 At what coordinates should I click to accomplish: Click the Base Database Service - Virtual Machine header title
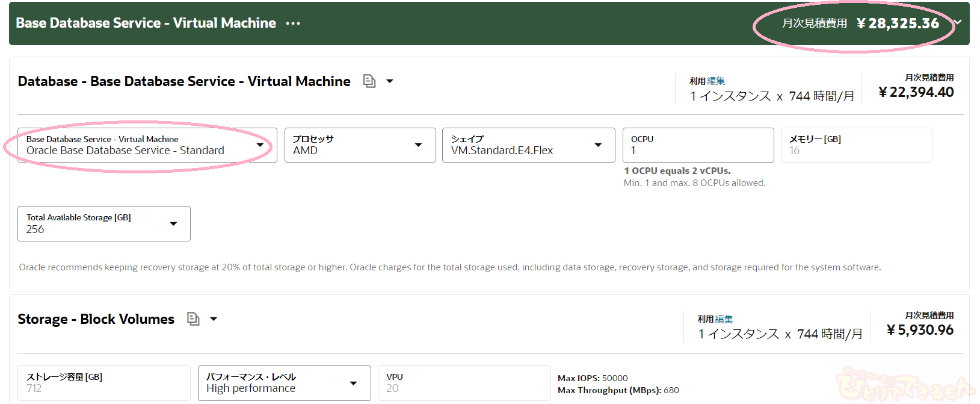coord(146,23)
